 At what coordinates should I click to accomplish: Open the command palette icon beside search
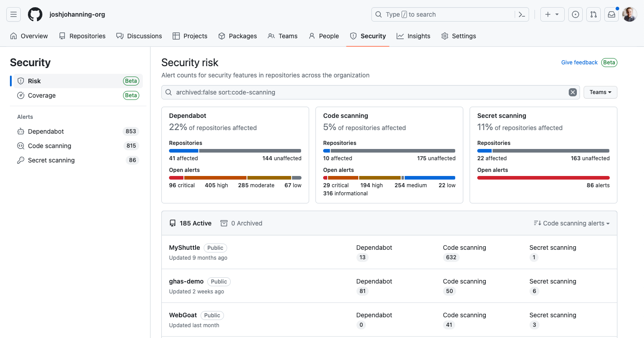(x=521, y=14)
